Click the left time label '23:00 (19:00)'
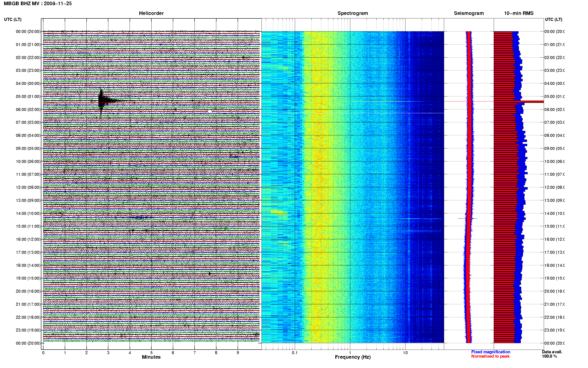Screen dimensions: 588x368 point(28,330)
